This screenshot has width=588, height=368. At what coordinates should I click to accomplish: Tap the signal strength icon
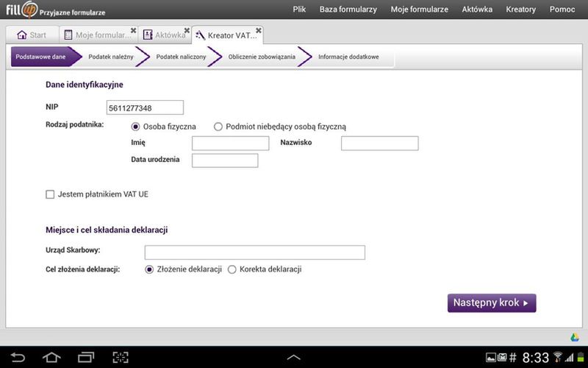click(x=570, y=358)
